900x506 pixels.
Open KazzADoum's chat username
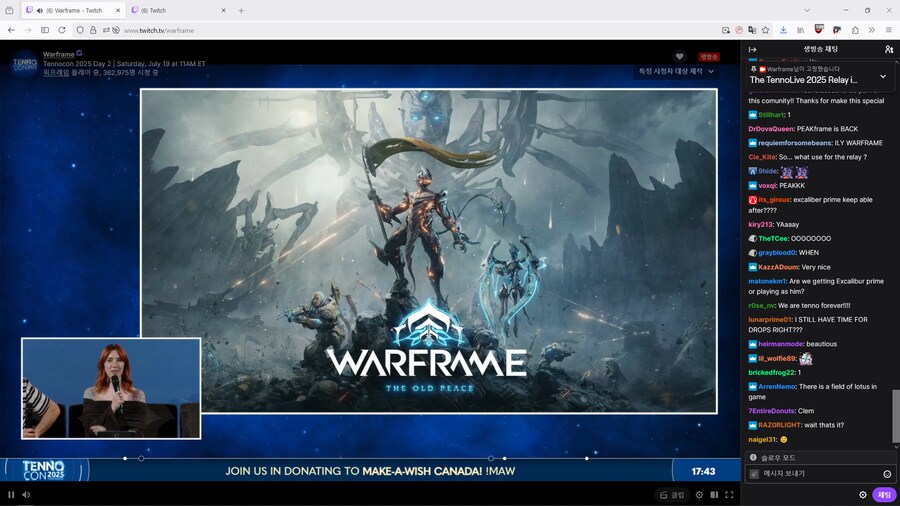[778, 267]
